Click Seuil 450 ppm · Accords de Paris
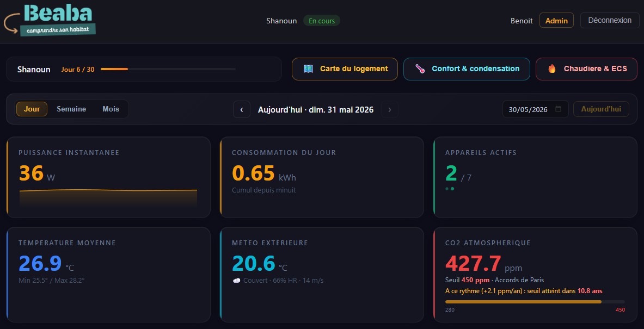Image resolution: width=644 pixels, height=329 pixels. pyautogui.click(x=494, y=280)
